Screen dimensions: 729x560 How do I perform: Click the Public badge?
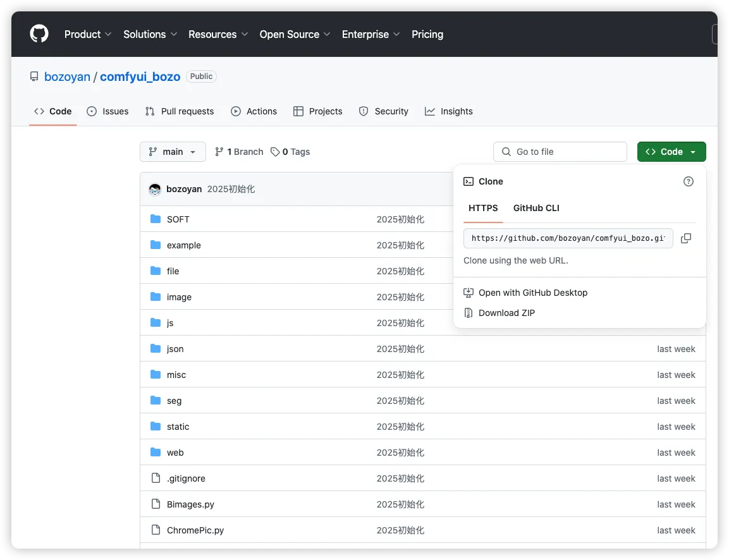[201, 76]
